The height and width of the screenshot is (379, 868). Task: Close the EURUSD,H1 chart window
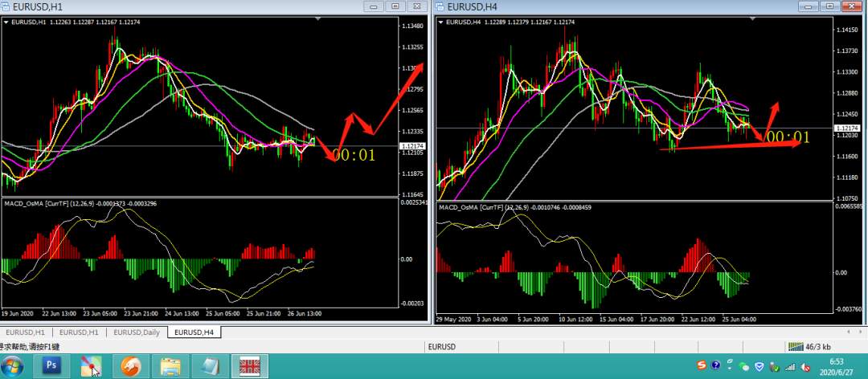(418, 6)
